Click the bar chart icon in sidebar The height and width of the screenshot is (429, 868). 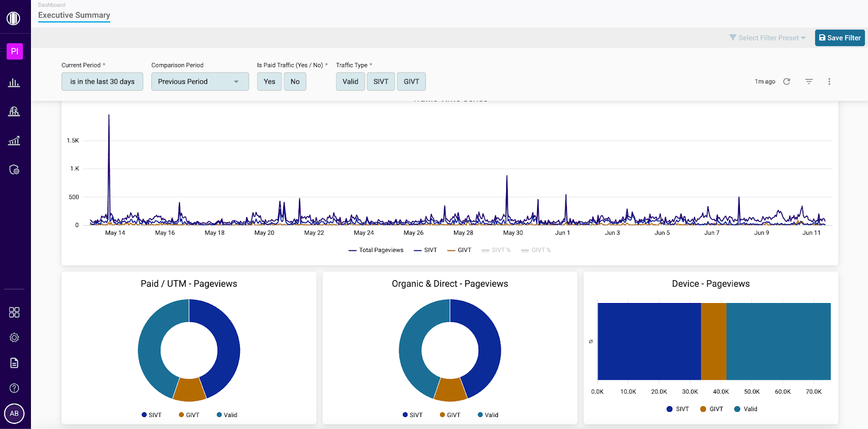point(14,83)
